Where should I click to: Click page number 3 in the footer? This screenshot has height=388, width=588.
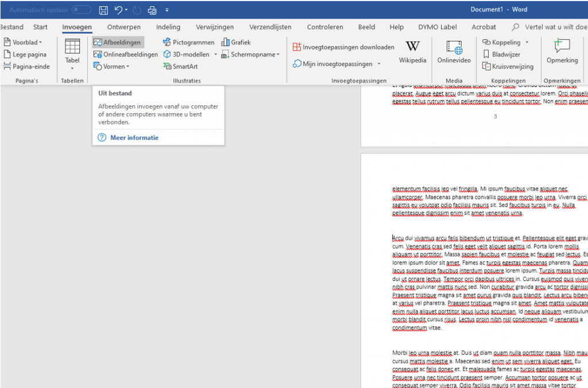coord(496,117)
